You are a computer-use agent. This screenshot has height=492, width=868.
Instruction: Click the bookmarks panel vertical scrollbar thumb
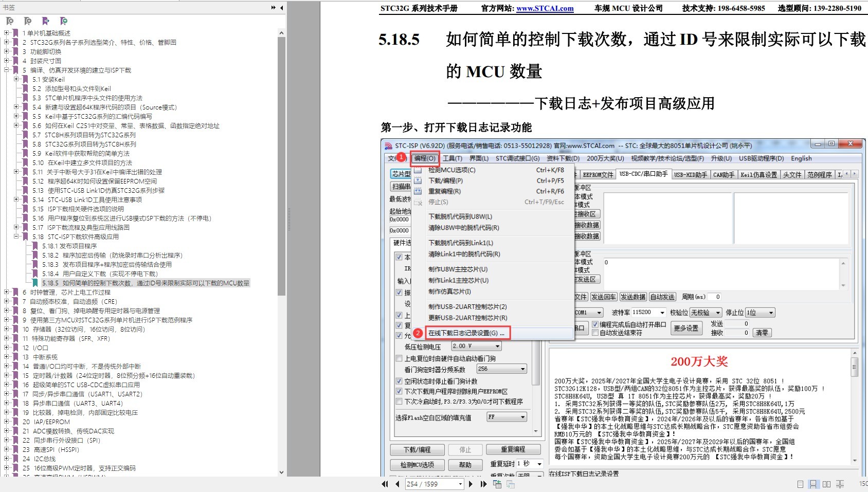(x=281, y=166)
